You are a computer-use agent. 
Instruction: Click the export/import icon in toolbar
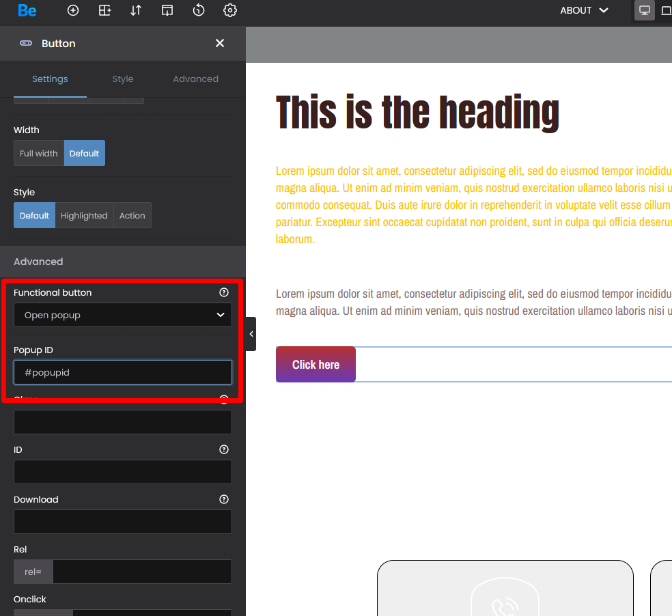(x=167, y=10)
